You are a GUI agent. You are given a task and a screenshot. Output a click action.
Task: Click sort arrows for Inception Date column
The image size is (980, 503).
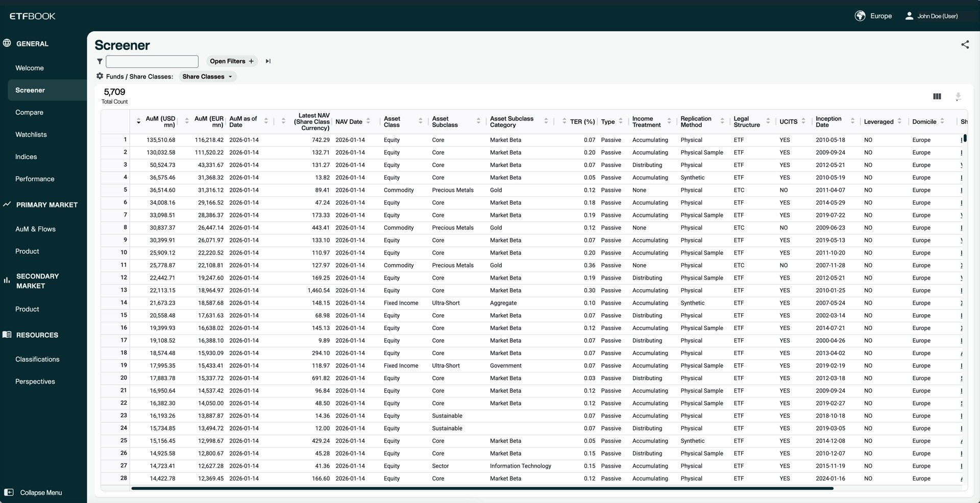click(852, 121)
